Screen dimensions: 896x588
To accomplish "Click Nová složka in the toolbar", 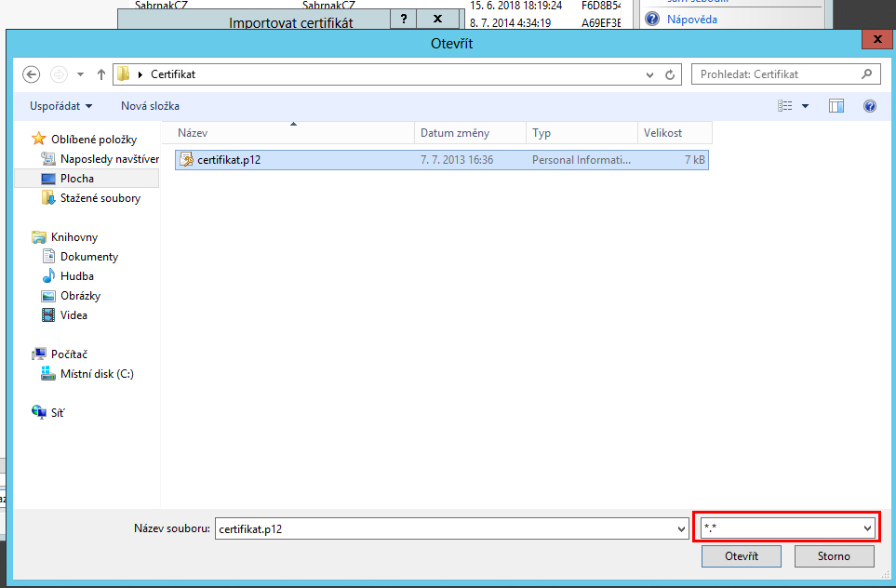I will (x=150, y=106).
